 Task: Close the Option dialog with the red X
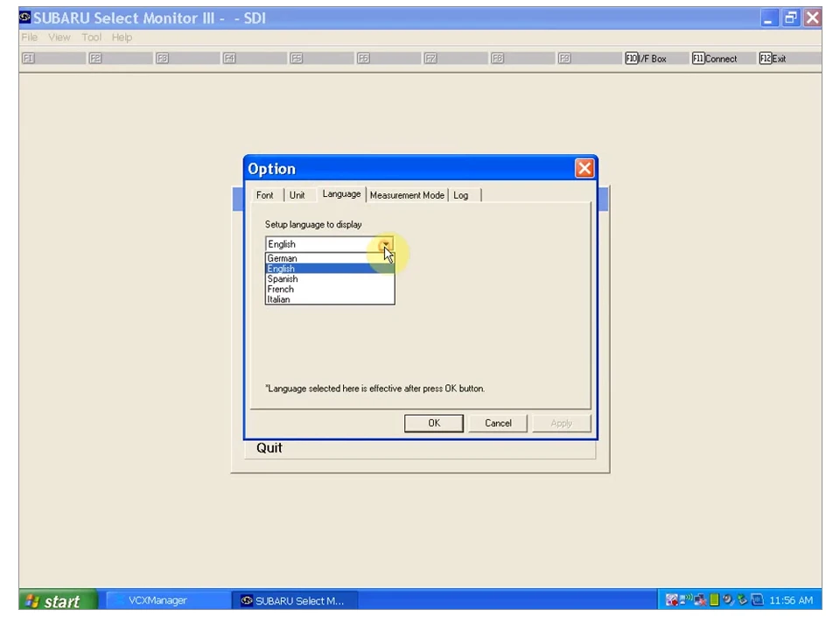(x=584, y=168)
